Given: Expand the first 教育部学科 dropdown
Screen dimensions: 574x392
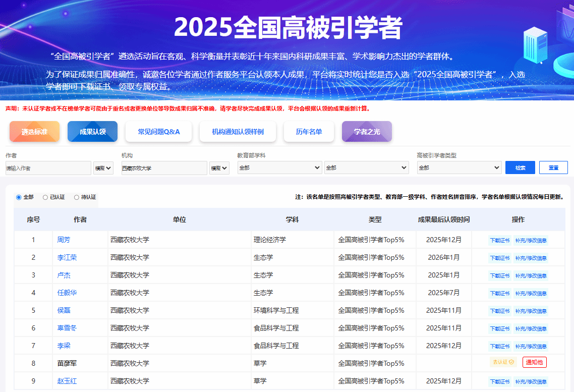Looking at the screenshot, I should point(279,167).
